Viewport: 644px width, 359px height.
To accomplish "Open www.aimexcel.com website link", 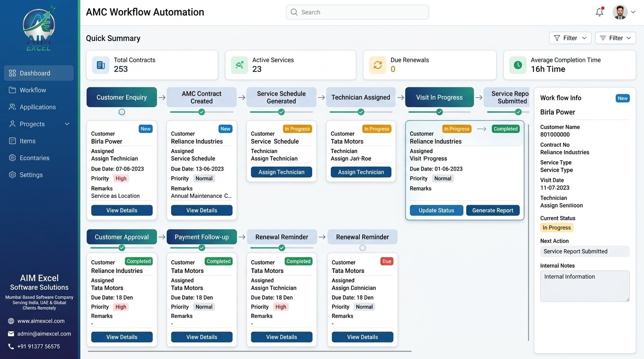I will 41,321.
